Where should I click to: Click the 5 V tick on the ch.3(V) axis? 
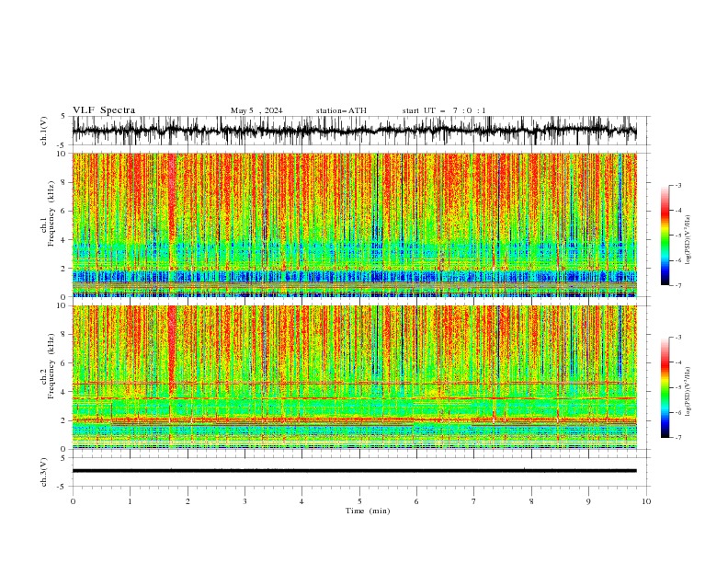pos(63,457)
